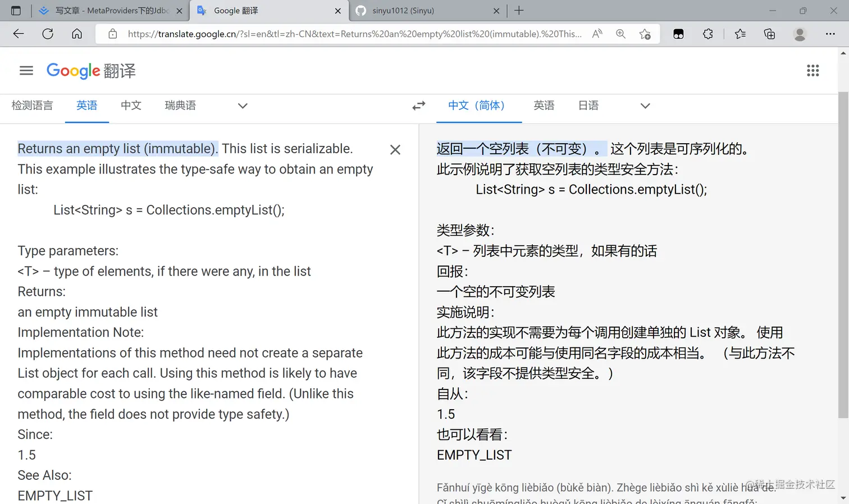849x504 pixels.
Task: Clear the source text
Action: [x=395, y=149]
